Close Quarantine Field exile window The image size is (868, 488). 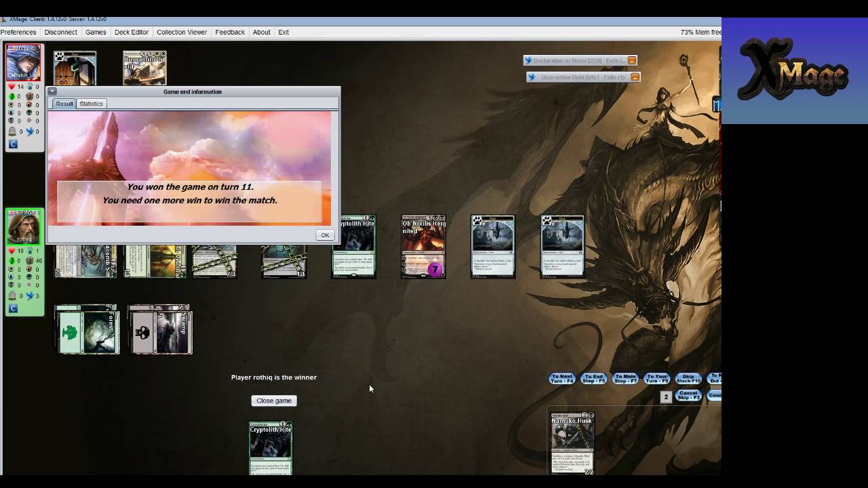click(635, 77)
